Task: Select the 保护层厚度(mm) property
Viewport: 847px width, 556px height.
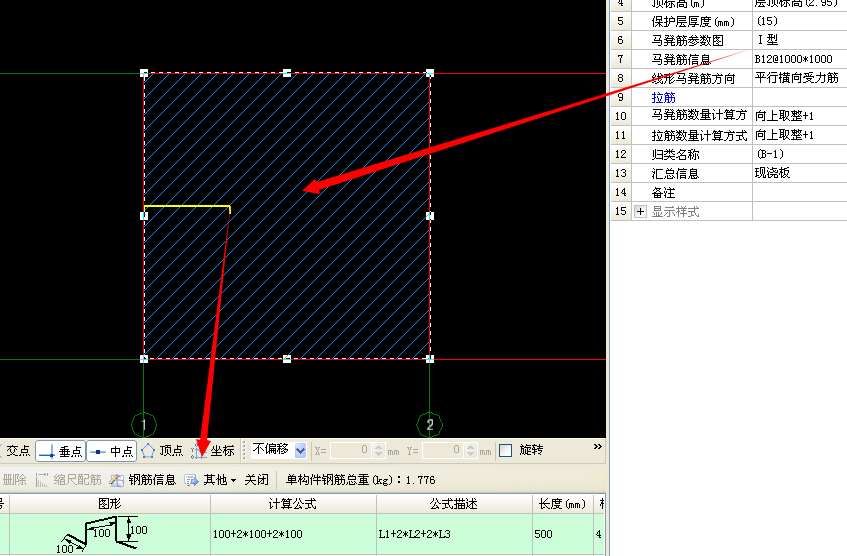Action: coord(693,22)
